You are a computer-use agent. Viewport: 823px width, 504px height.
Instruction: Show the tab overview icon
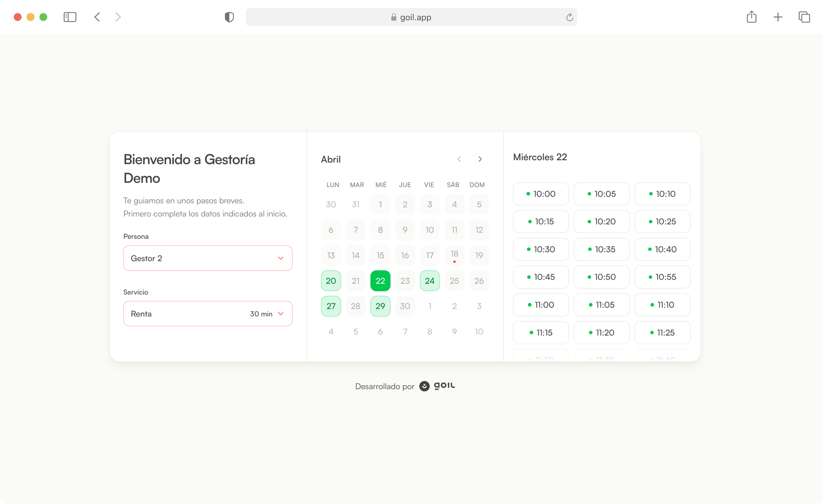(804, 17)
